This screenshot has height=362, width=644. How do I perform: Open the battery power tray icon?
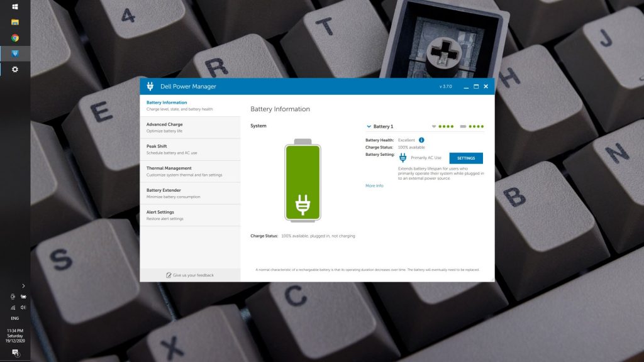click(x=23, y=297)
